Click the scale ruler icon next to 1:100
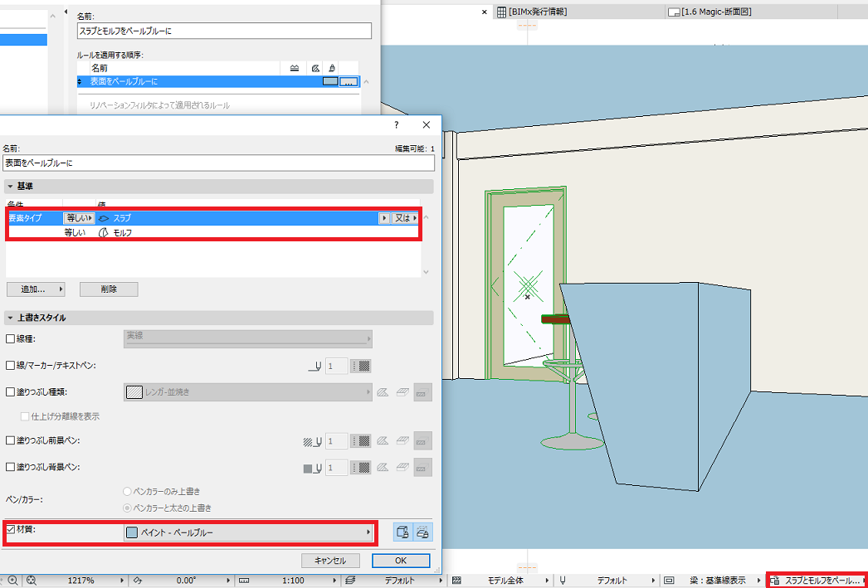 click(244, 581)
